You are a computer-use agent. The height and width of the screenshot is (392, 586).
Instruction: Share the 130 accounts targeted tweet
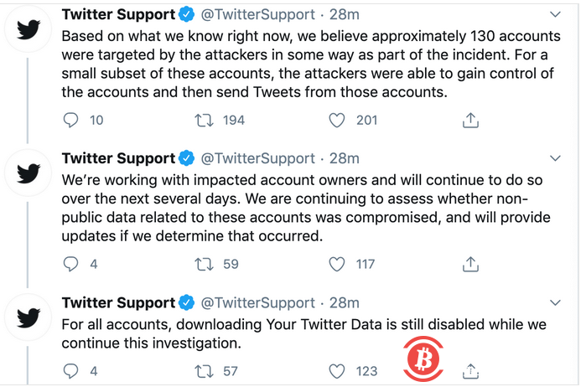coord(470,120)
